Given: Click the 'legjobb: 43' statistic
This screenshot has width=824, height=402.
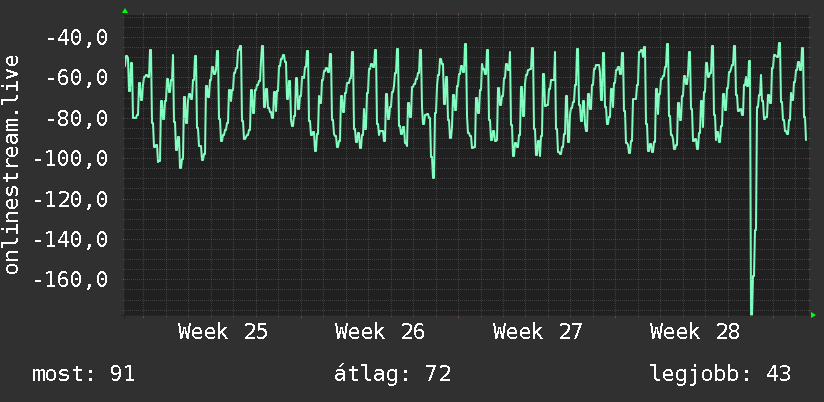Looking at the screenshot, I should [x=720, y=374].
